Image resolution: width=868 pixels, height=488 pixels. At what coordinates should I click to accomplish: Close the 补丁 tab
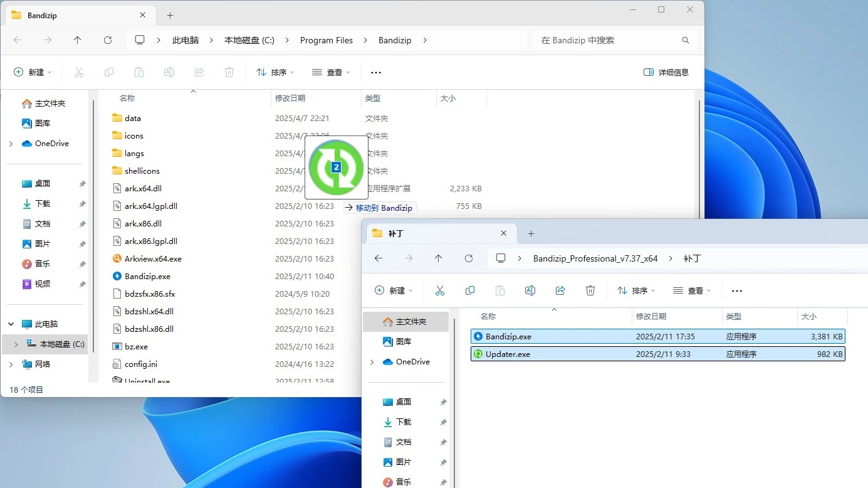tap(504, 233)
